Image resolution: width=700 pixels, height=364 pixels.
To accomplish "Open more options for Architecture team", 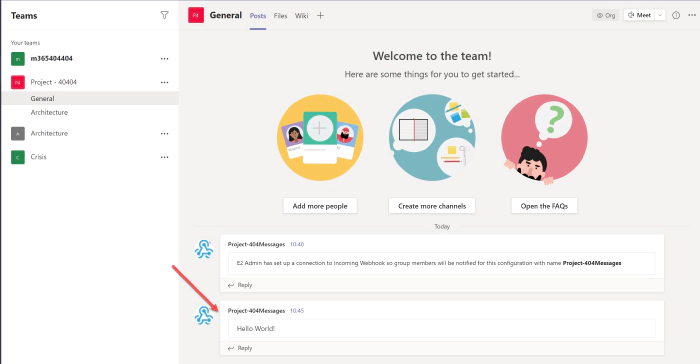I will coord(164,134).
